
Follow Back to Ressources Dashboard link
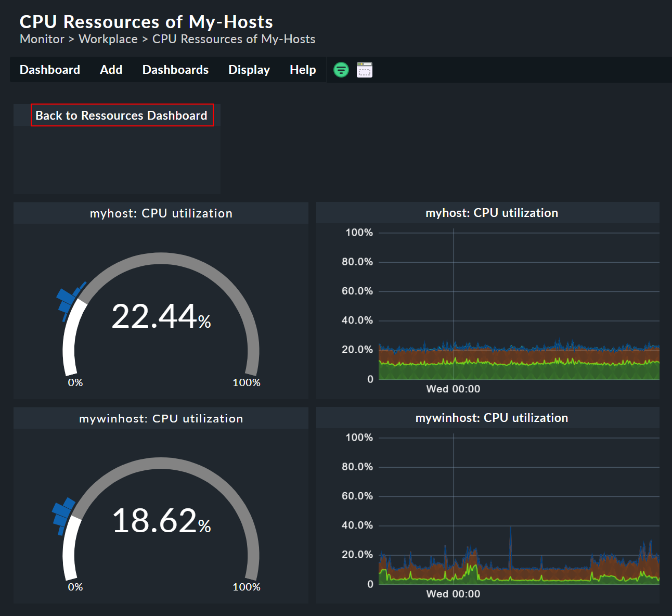[122, 115]
